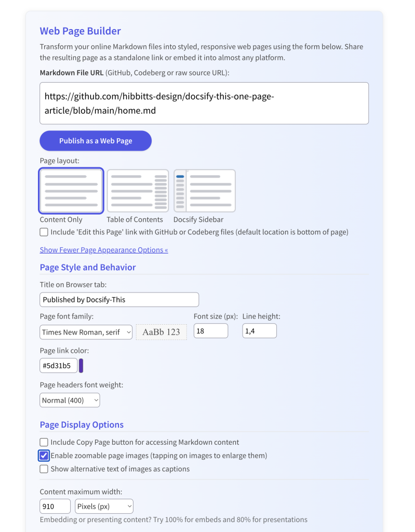Tick Show alternative text as captions

[x=44, y=469]
